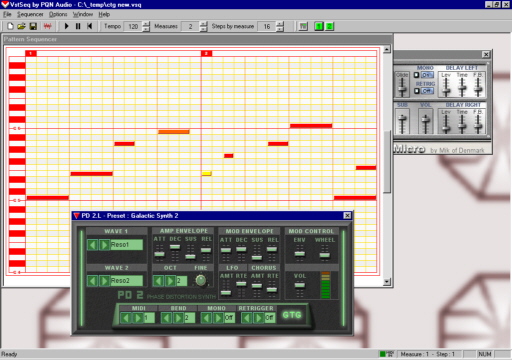The image size is (512, 360).
Task: Select green plugin button 2
Action: point(329,26)
